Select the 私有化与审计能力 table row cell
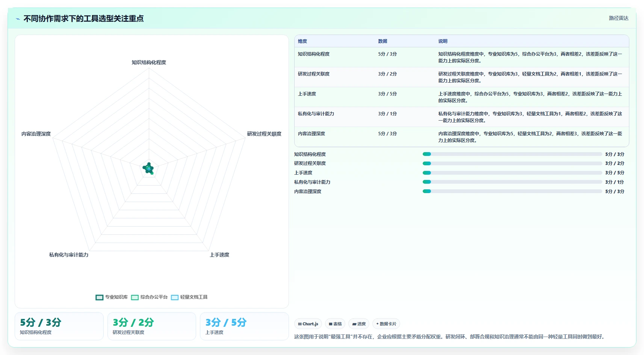 coord(316,114)
